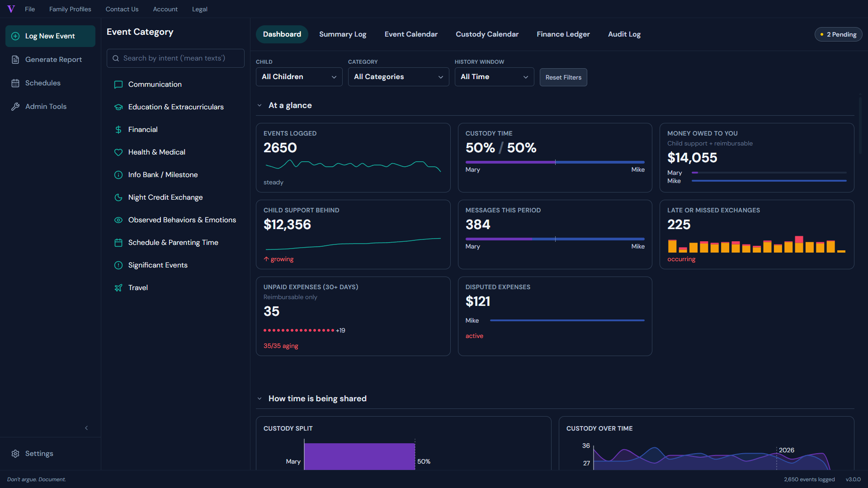Click the Admin Tools wrench icon
This screenshot has width=868, height=488.
(x=15, y=107)
